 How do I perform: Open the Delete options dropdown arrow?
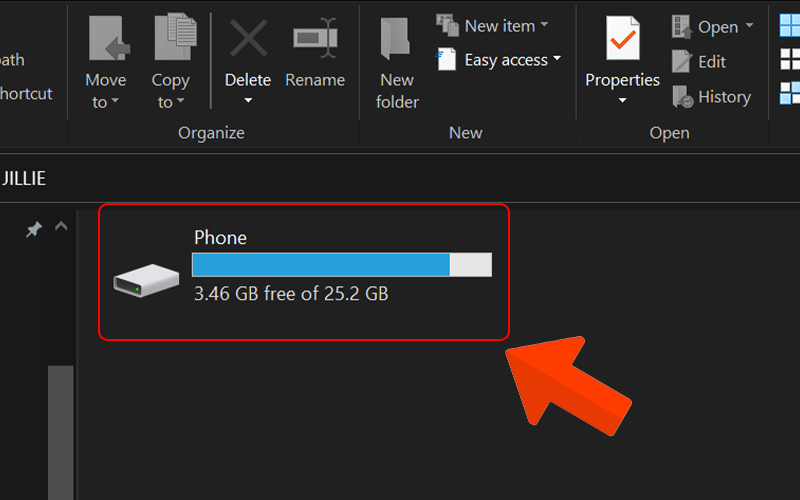(248, 101)
